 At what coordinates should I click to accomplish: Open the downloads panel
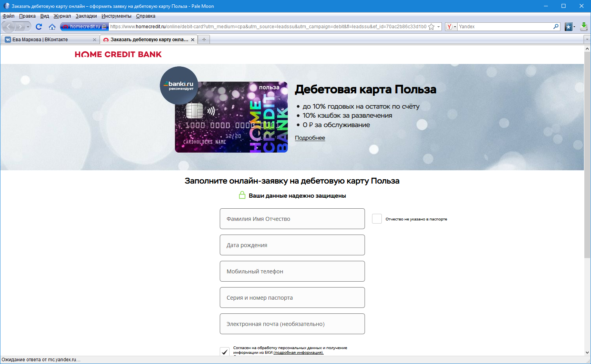(x=584, y=27)
